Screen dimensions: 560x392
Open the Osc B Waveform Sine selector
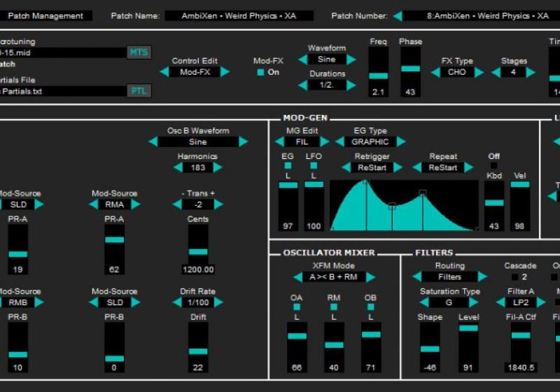pos(197,141)
